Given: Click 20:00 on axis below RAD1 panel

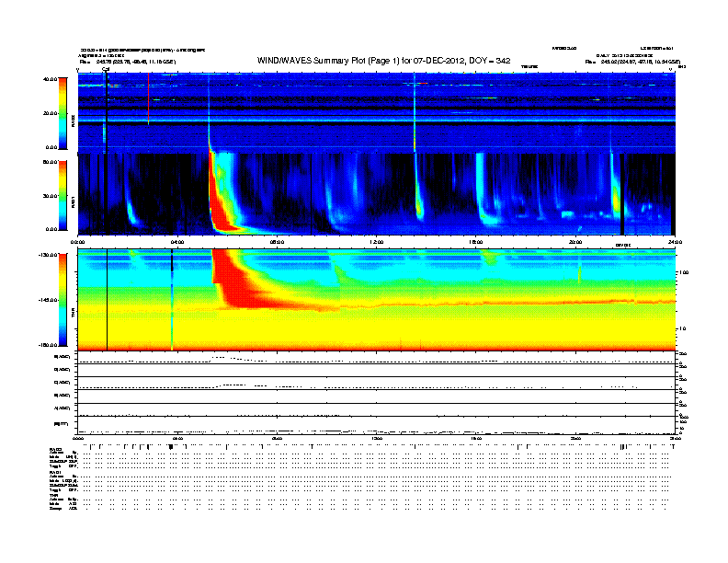Looking at the screenshot, I should [575, 242].
